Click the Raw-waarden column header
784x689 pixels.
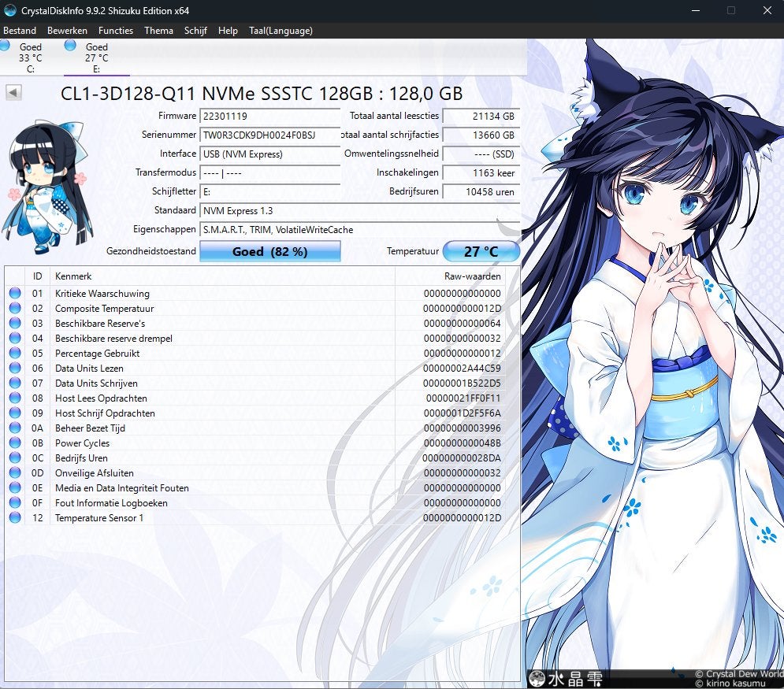(x=450, y=276)
